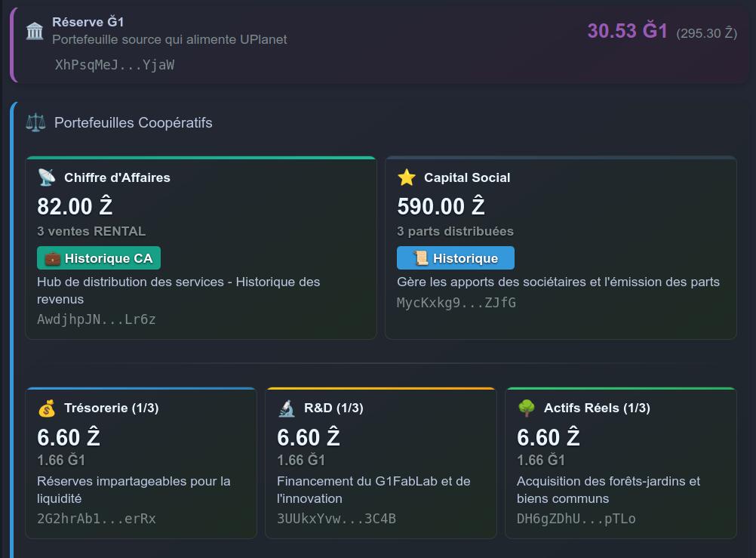The width and height of the screenshot is (756, 558).
Task: Open the Historique CA button
Action: point(99,258)
